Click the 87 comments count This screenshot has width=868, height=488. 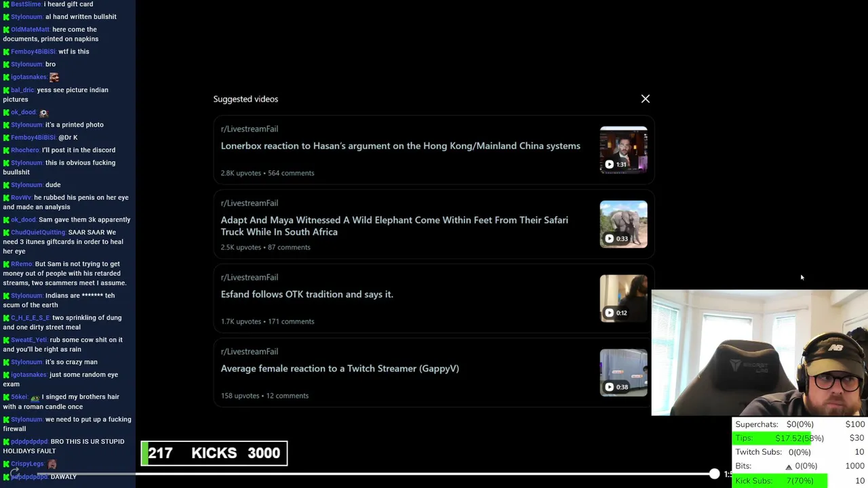click(x=289, y=247)
